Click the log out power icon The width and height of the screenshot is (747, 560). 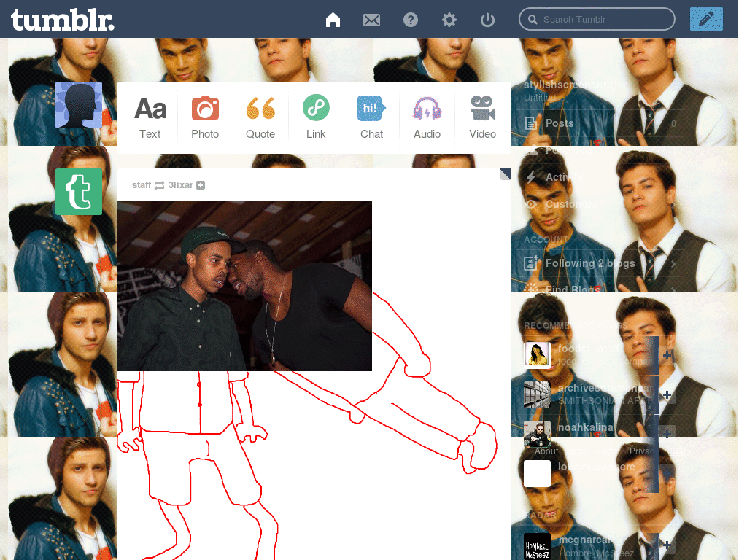pos(487,20)
